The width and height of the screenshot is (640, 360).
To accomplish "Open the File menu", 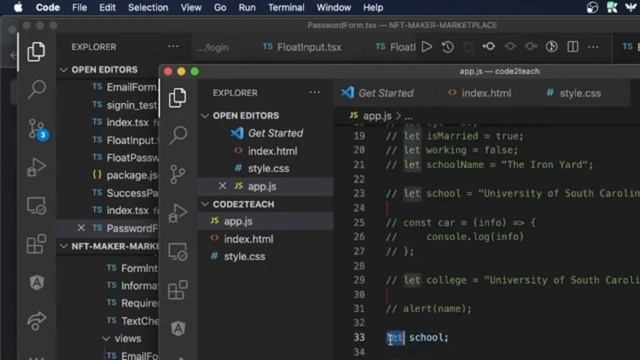I will point(80,7).
